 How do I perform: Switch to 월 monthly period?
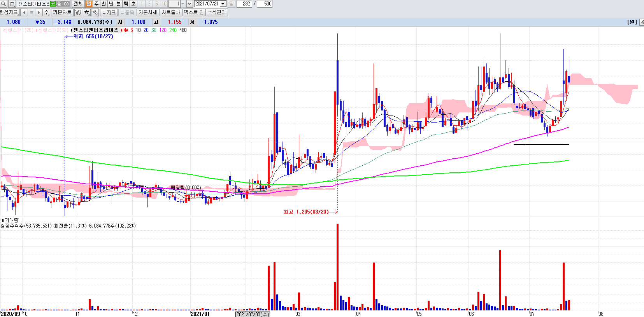point(104,4)
